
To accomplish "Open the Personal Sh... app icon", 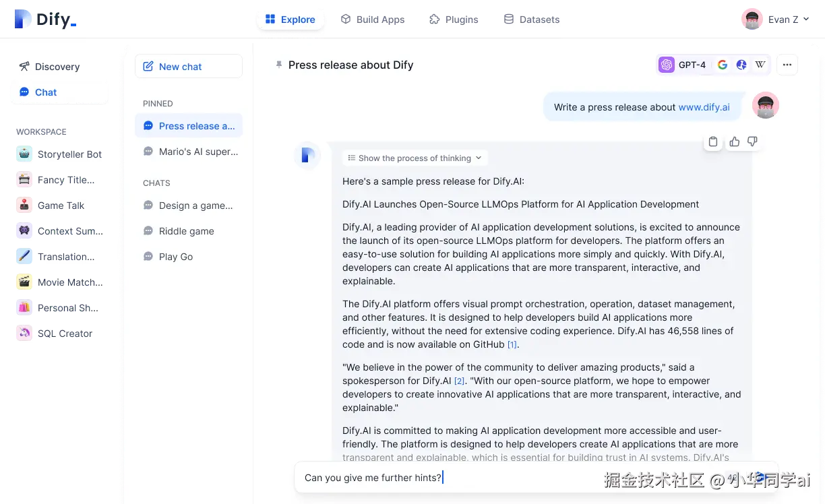I will [24, 308].
